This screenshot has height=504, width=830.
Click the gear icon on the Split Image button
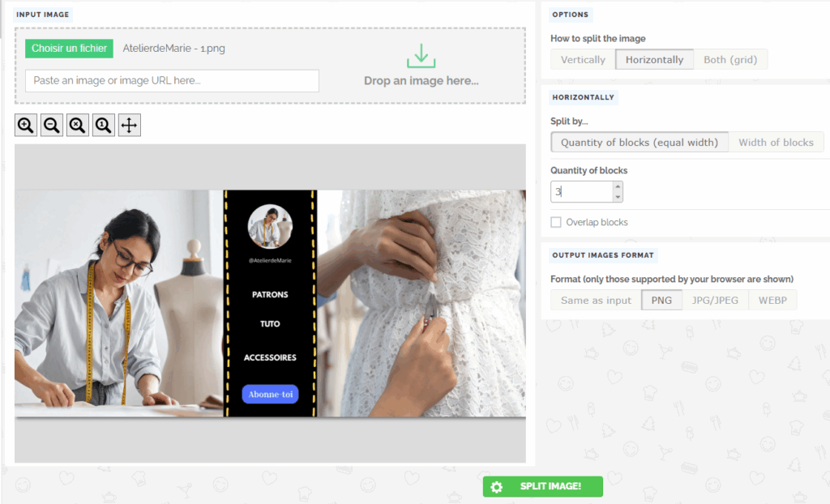[x=497, y=487]
